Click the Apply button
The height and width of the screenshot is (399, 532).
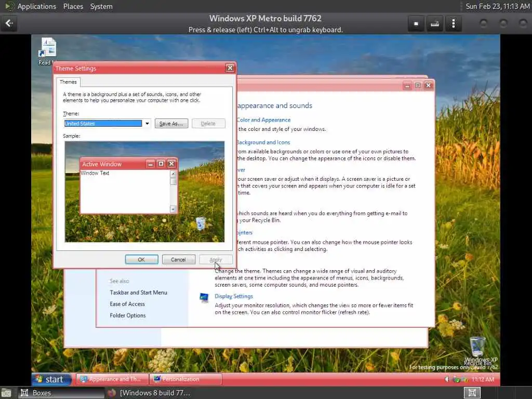[x=216, y=260]
